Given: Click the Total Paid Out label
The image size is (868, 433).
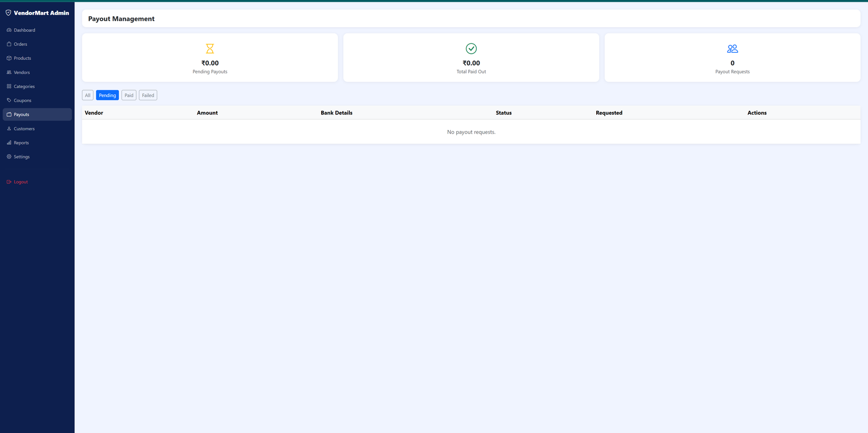Looking at the screenshot, I should point(471,72).
